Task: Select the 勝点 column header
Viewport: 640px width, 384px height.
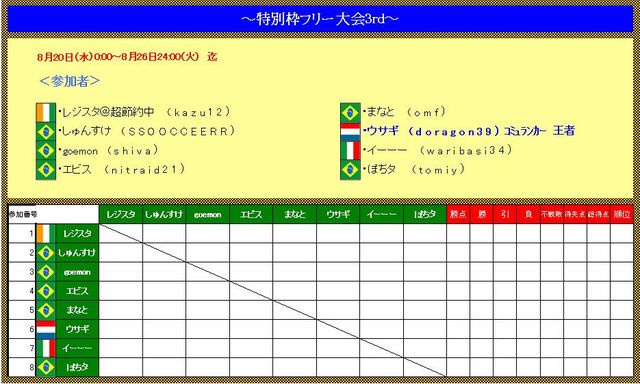Action: click(x=458, y=214)
